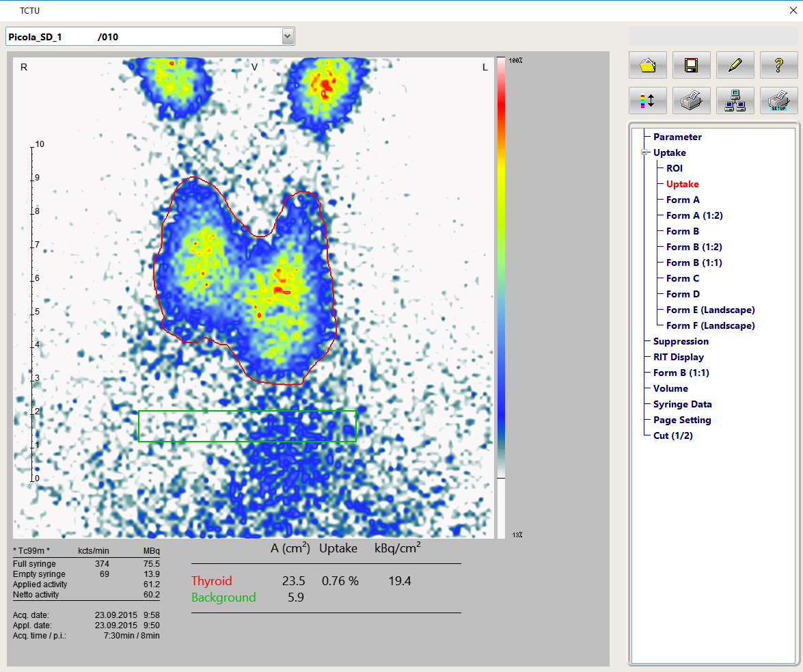Select ROI under Uptake
The image size is (803, 672).
point(674,168)
